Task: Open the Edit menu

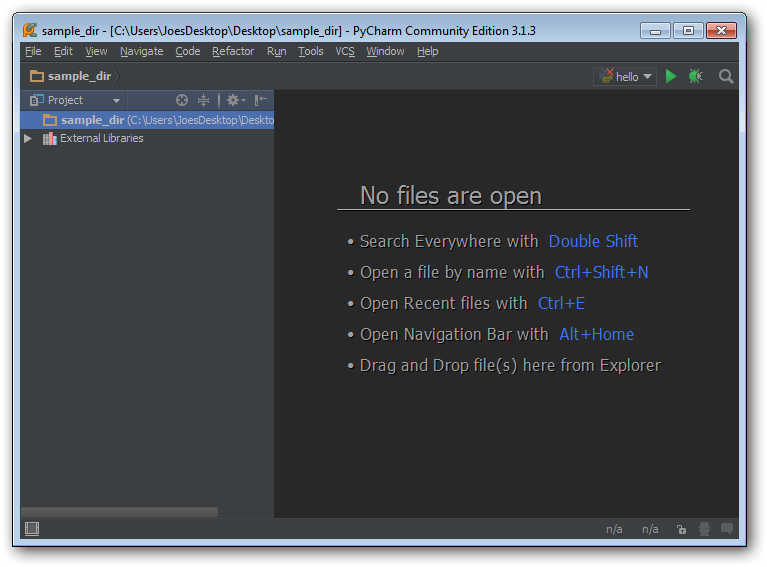Action: (x=63, y=51)
